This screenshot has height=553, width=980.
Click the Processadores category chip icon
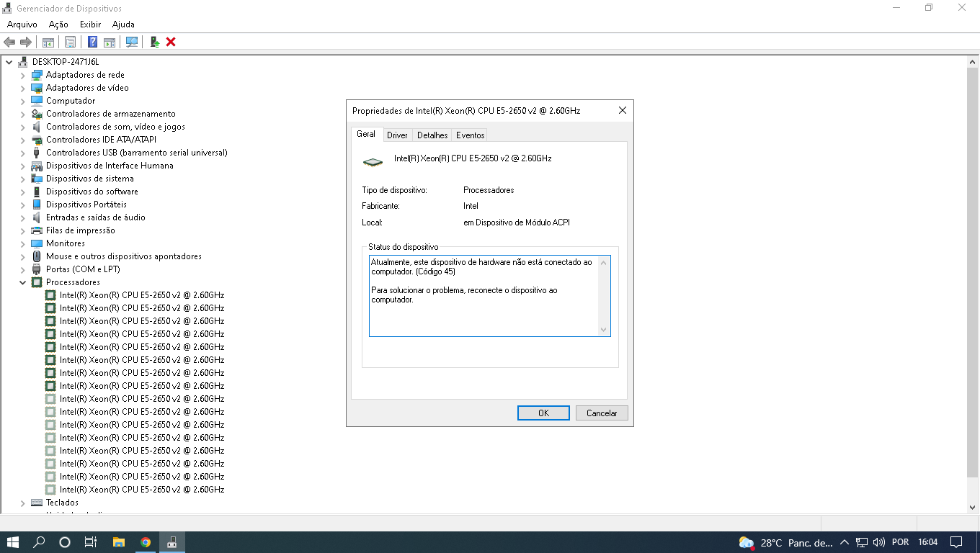(x=37, y=282)
